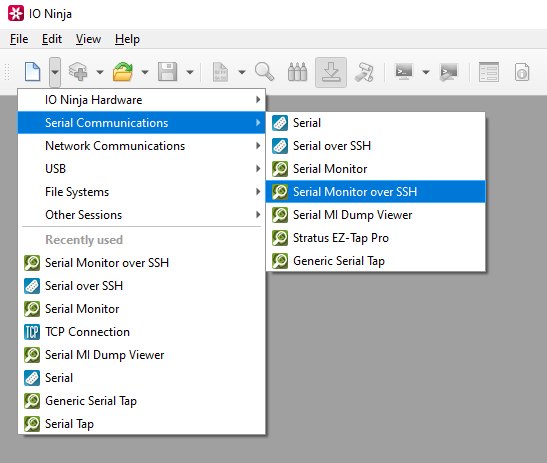Open recent Serial session
547x463 pixels.
click(142, 378)
